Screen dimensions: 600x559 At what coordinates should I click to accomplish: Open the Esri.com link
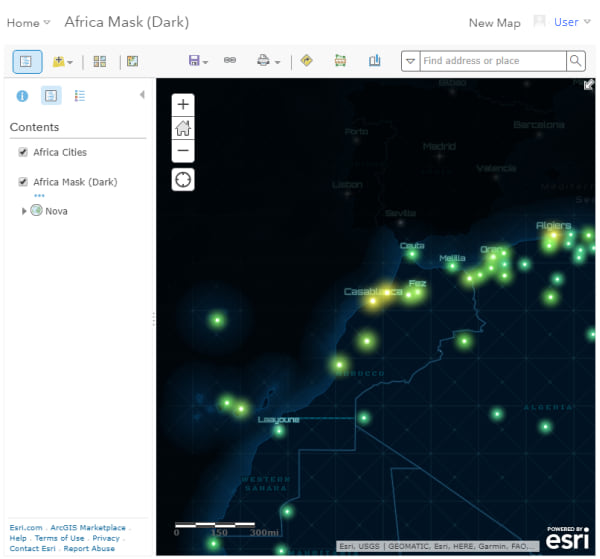[x=26, y=528]
